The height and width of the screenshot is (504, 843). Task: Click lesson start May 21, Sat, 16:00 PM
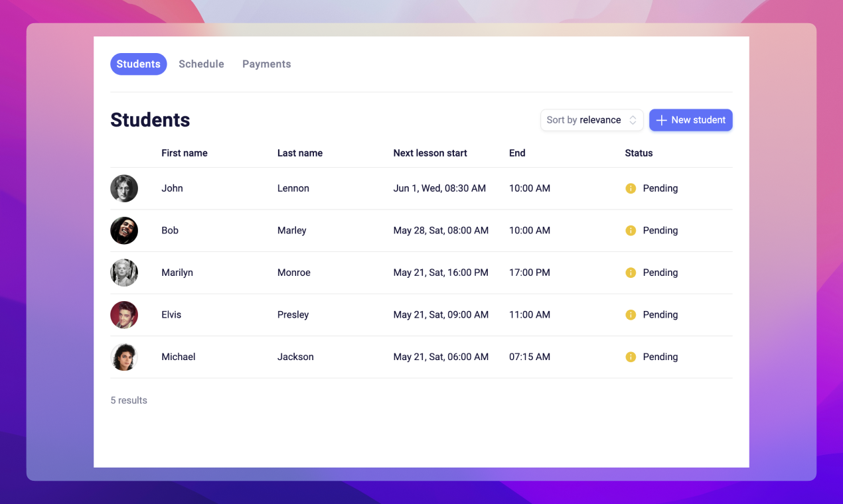(441, 273)
